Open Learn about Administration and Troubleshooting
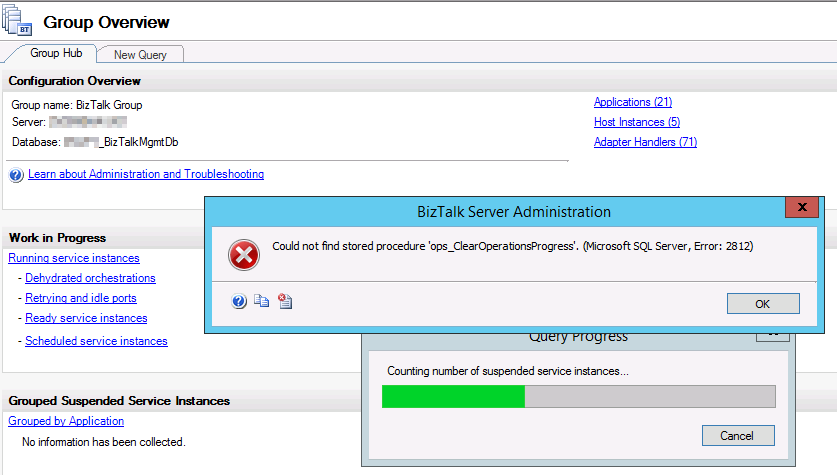Viewport: 837px width, 475px height. pyautogui.click(x=146, y=174)
